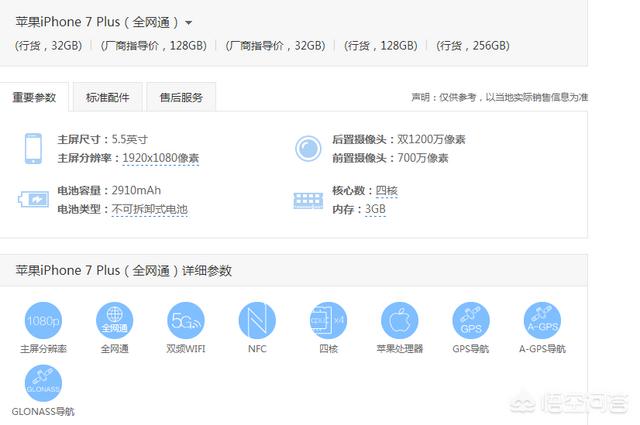Click the GPS导航 satellite icon
This screenshot has width=640, height=425.
pyautogui.click(x=471, y=320)
